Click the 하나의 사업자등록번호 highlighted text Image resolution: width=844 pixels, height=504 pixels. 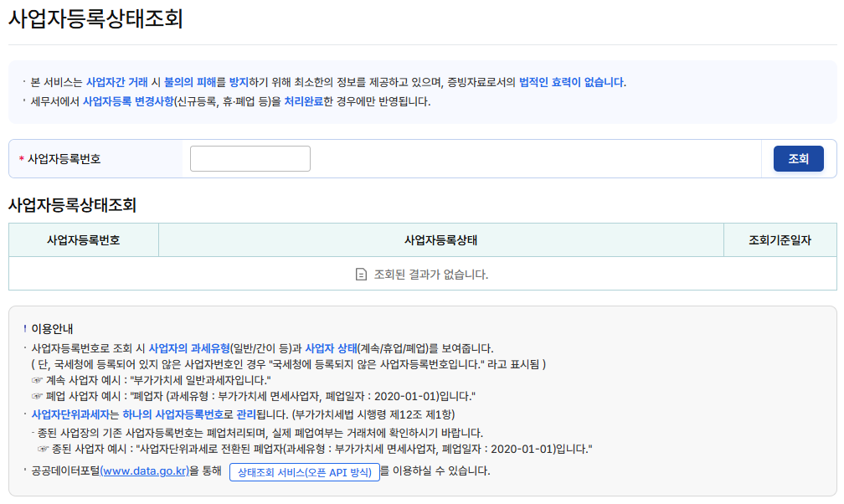point(172,414)
